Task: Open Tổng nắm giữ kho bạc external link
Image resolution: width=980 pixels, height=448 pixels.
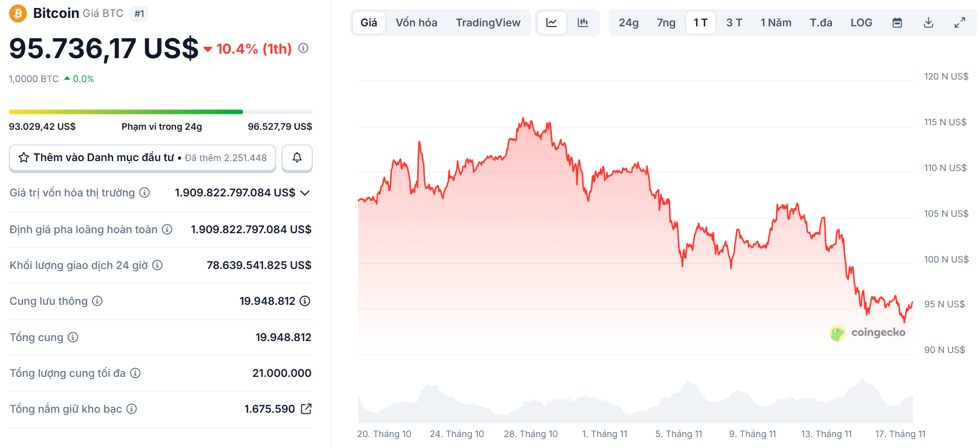Action: click(x=306, y=409)
